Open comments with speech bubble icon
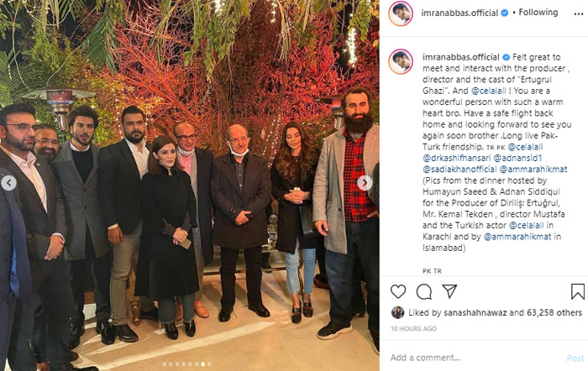588x371 pixels. (424, 291)
